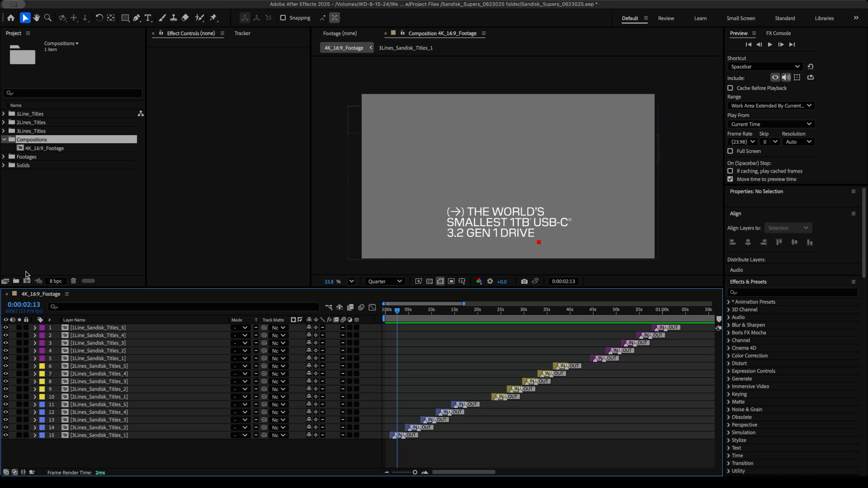Click the snapshot camera icon
The width and height of the screenshot is (868, 488).
(524, 281)
